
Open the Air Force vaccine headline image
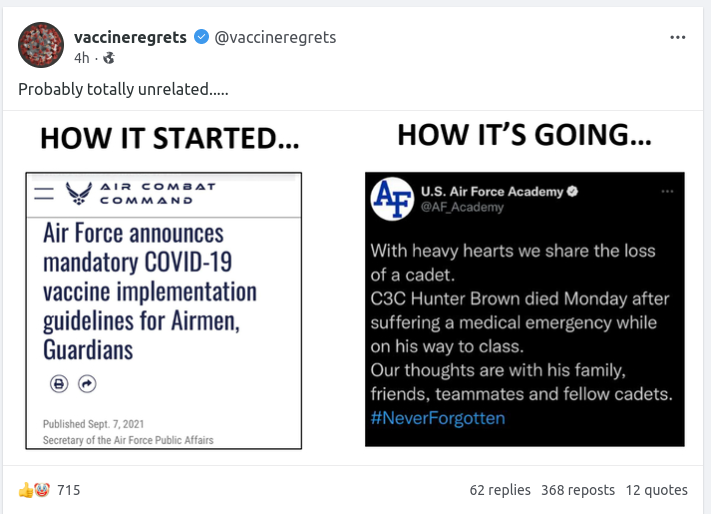coord(164,310)
